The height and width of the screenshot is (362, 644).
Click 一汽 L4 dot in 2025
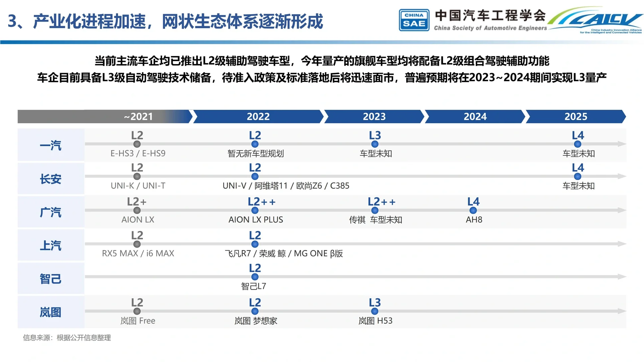[578, 144]
